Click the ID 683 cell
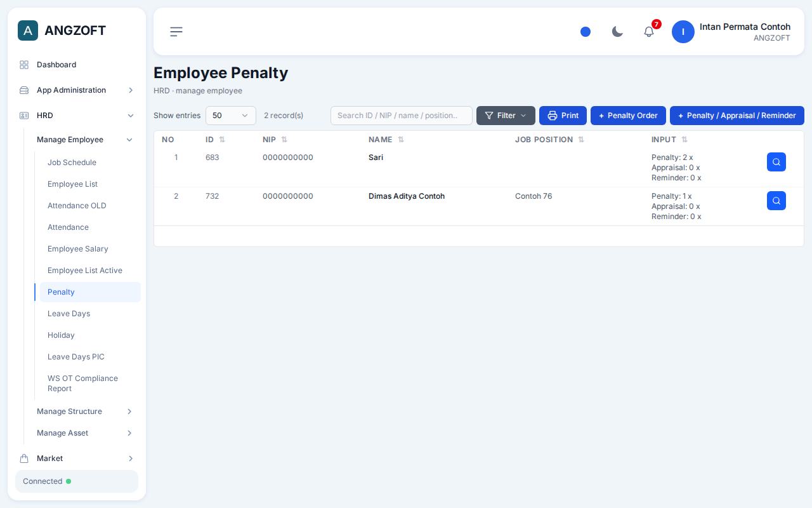The height and width of the screenshot is (508, 812). coord(212,157)
